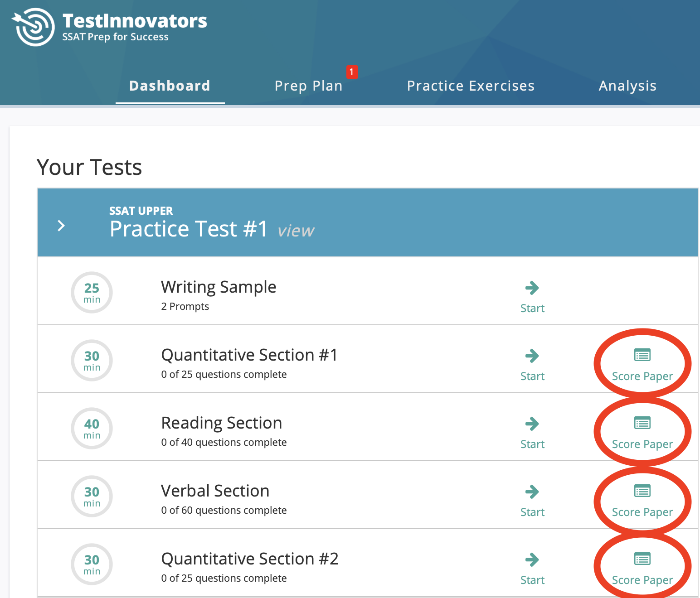Click Start arrow for Quantitative Section #1

(x=532, y=356)
